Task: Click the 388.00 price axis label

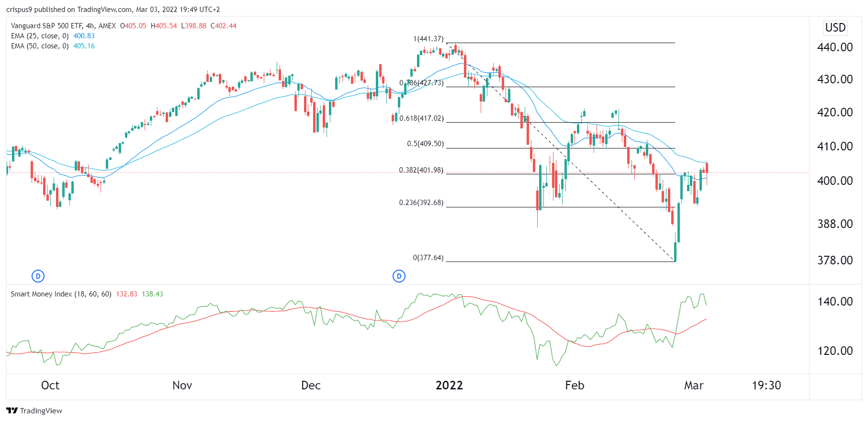Action: coord(835,224)
